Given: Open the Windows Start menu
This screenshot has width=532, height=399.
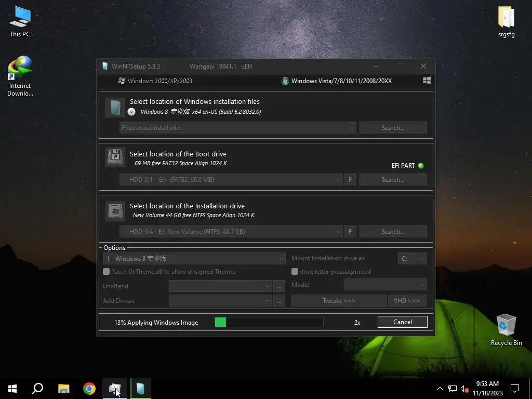Looking at the screenshot, I should tap(12, 389).
